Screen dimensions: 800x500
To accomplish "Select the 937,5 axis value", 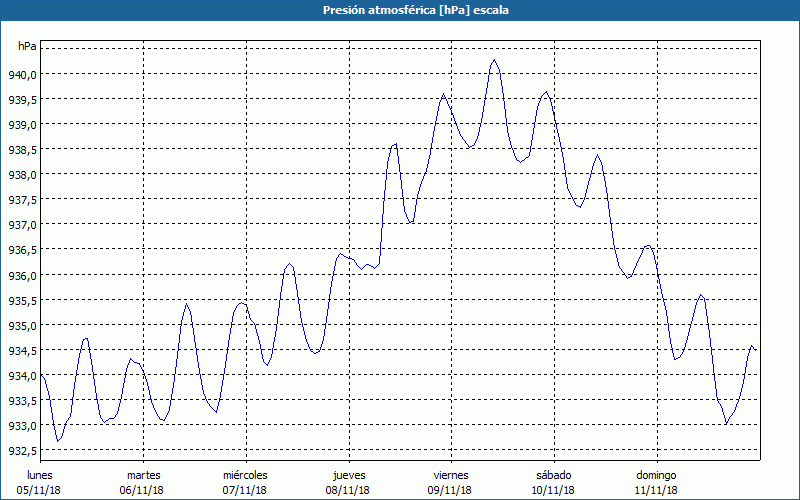I will pos(22,201).
